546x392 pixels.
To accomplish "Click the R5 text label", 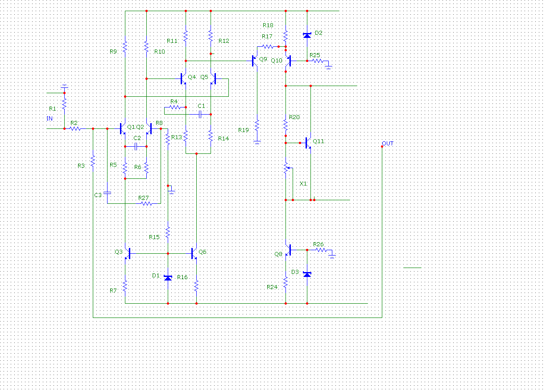I will click(113, 165).
